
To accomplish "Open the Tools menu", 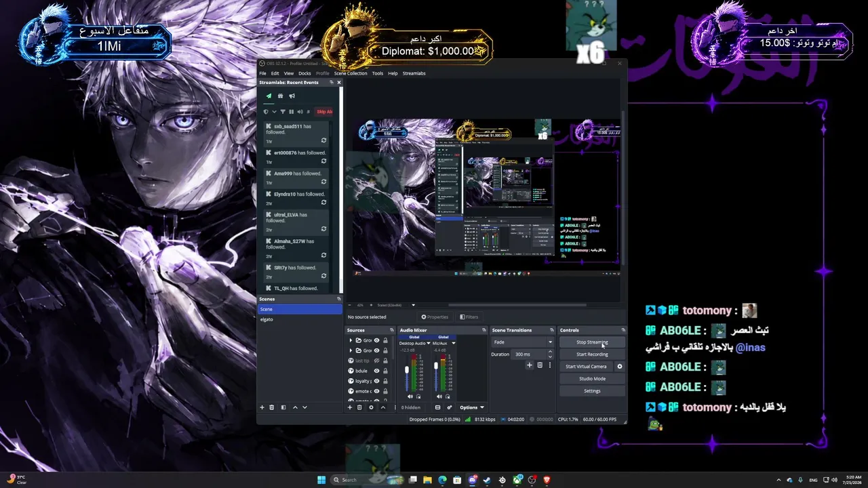I will pos(378,73).
